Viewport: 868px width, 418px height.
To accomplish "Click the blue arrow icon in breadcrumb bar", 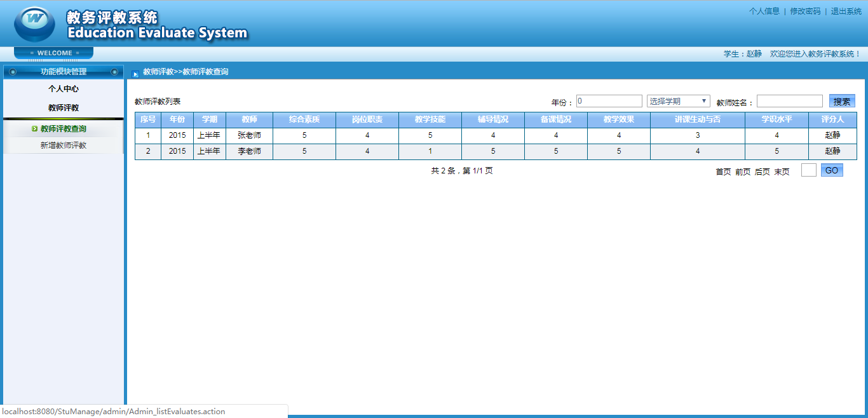I will coord(135,72).
